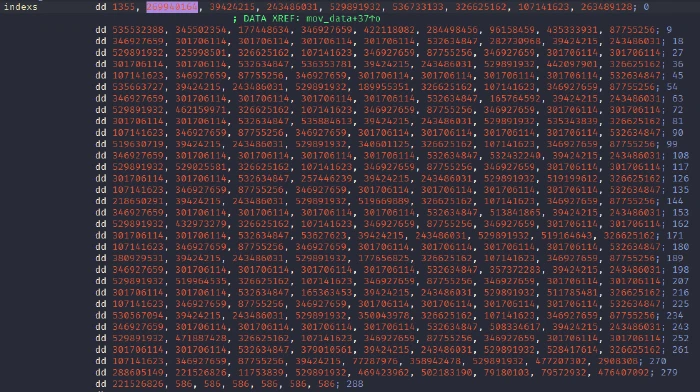The width and height of the screenshot is (700, 392).
Task: Click value 535663727
Action: click(138, 87)
